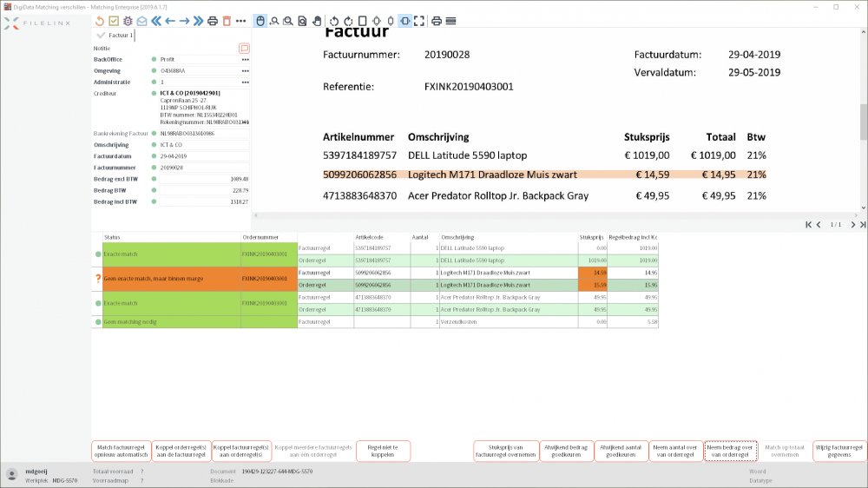Click the fit height icon
The height and width of the screenshot is (488, 868).
[x=391, y=21]
